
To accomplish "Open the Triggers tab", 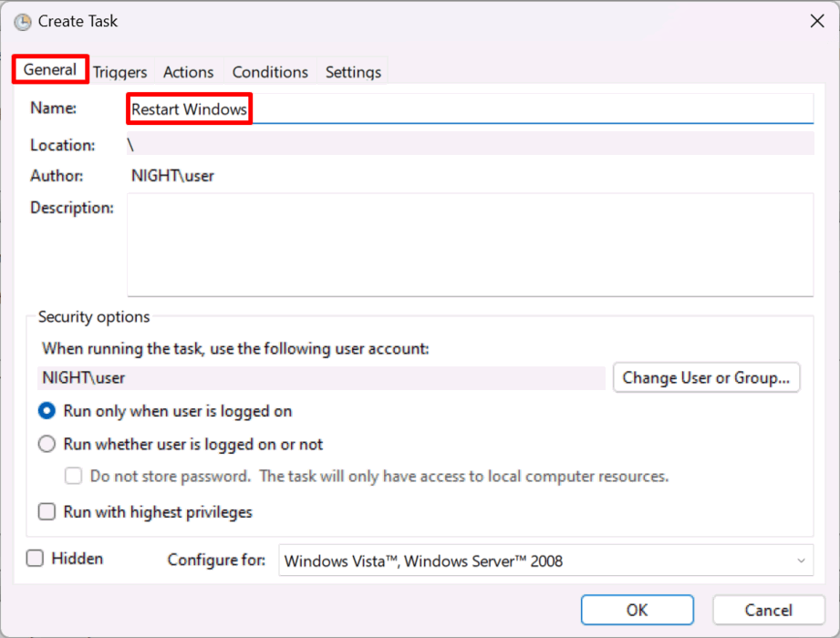I will [120, 72].
